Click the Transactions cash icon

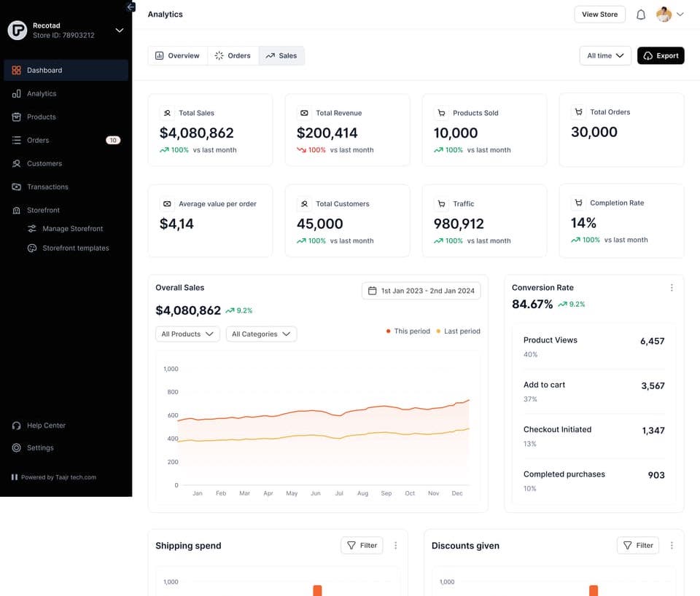tap(17, 187)
